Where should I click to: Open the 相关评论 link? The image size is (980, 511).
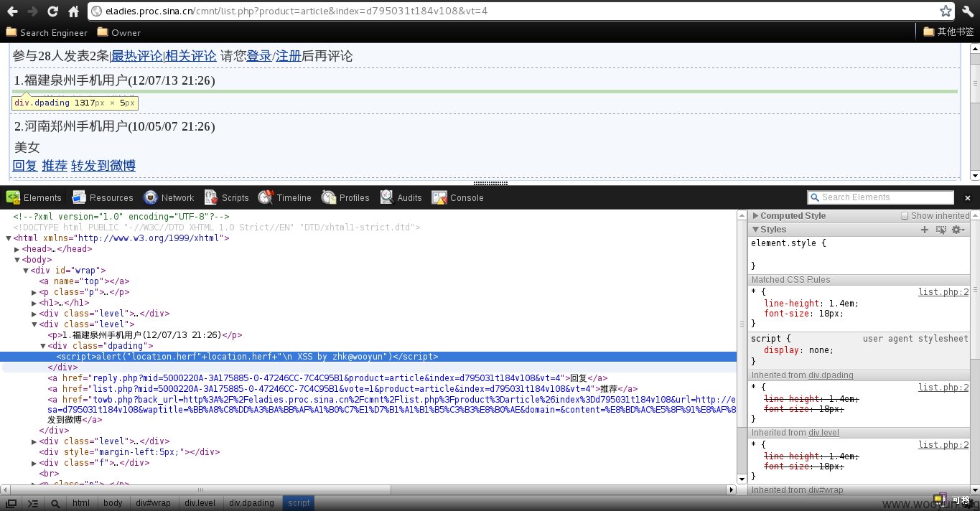tap(191, 56)
